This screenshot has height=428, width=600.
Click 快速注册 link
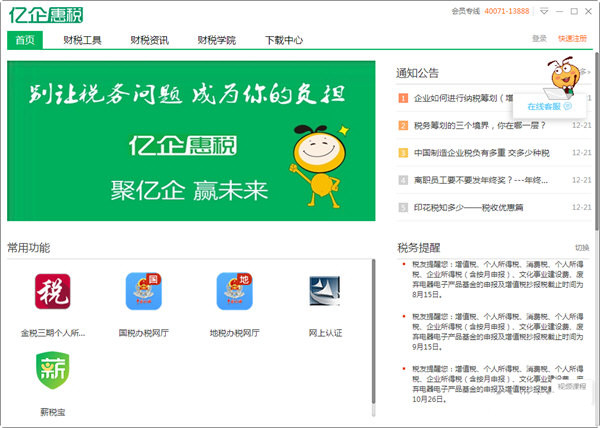572,39
